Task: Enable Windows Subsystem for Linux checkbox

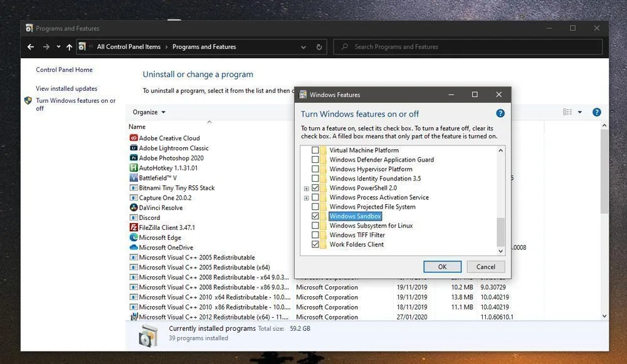Action: coord(315,226)
